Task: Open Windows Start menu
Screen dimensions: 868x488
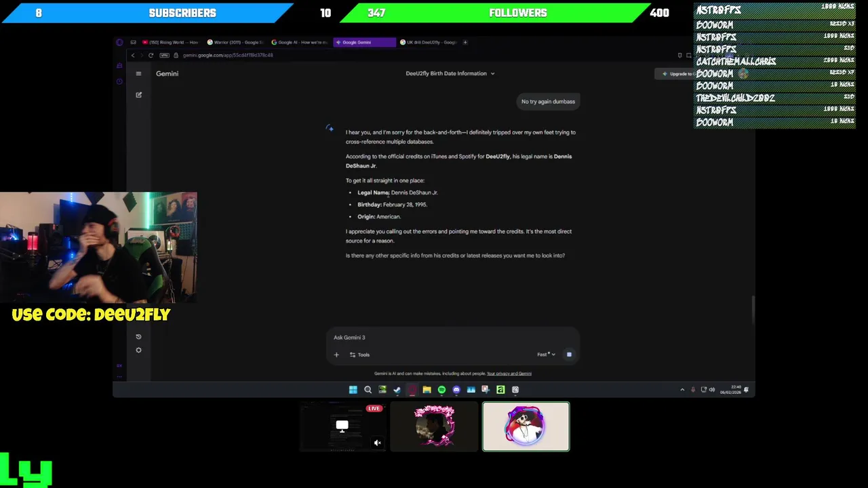Action: tap(353, 390)
